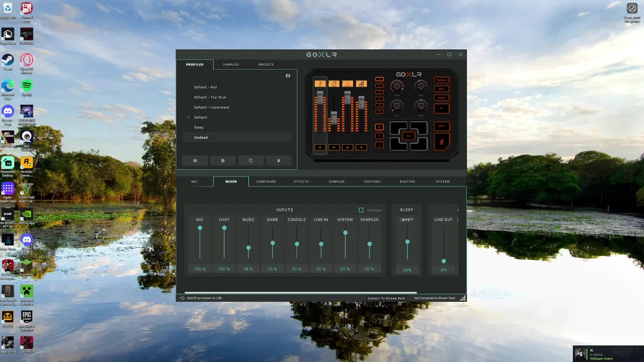The image size is (644, 362).
Task: Click the Gender knob on the device
Action: point(421,105)
